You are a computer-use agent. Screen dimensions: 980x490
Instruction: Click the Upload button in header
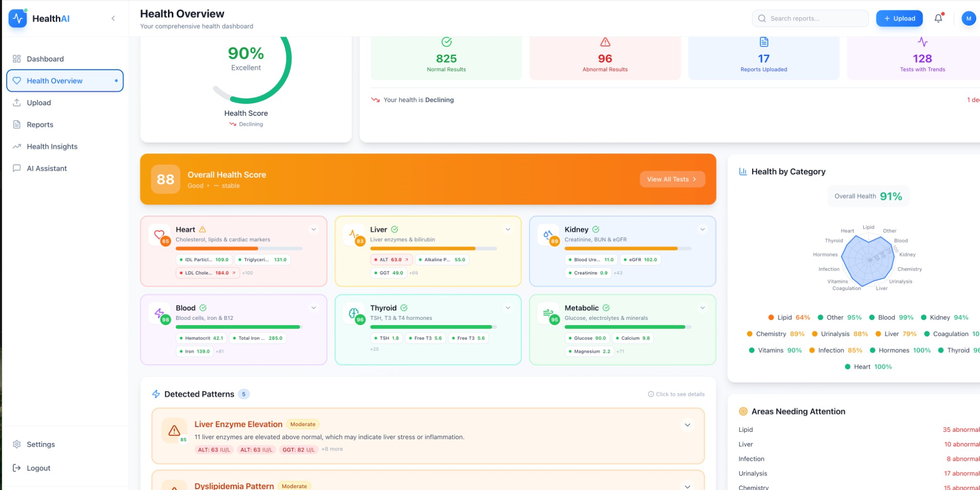pos(899,18)
